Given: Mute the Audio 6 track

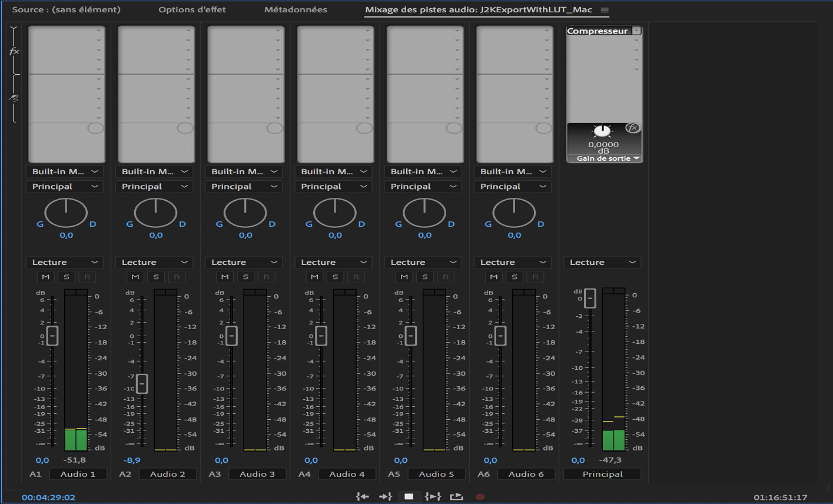Looking at the screenshot, I should click(x=493, y=277).
